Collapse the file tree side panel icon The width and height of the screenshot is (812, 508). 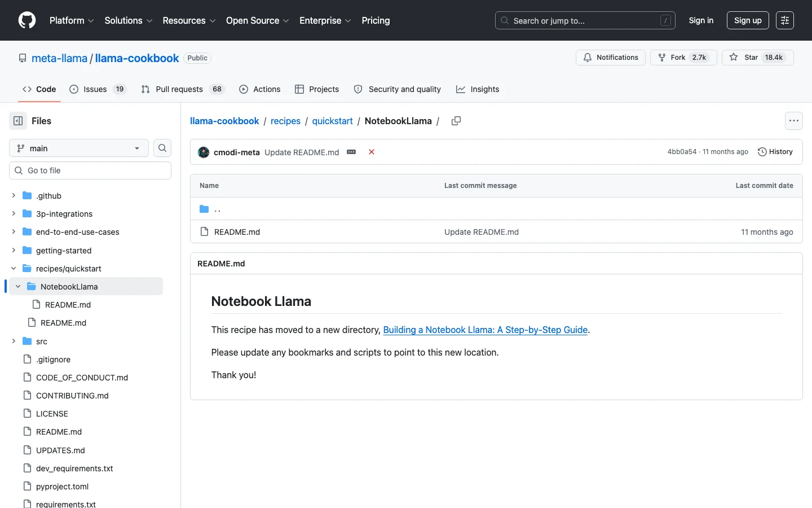click(x=18, y=121)
